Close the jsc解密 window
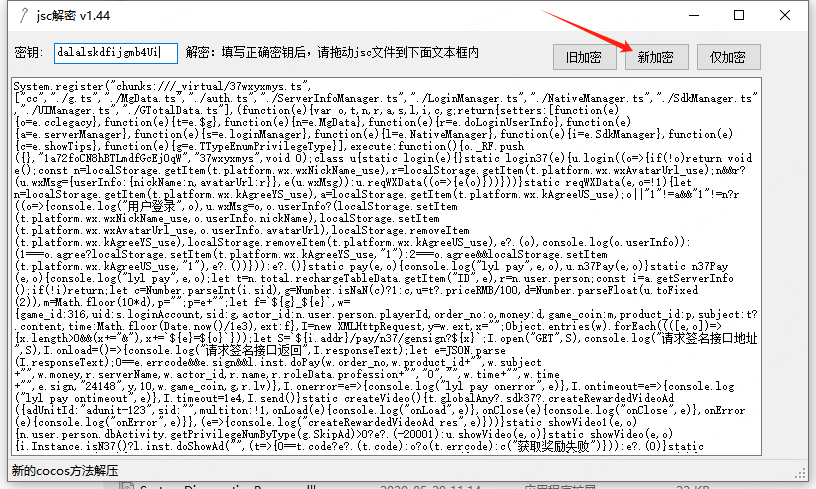The image size is (816, 489). coord(785,15)
